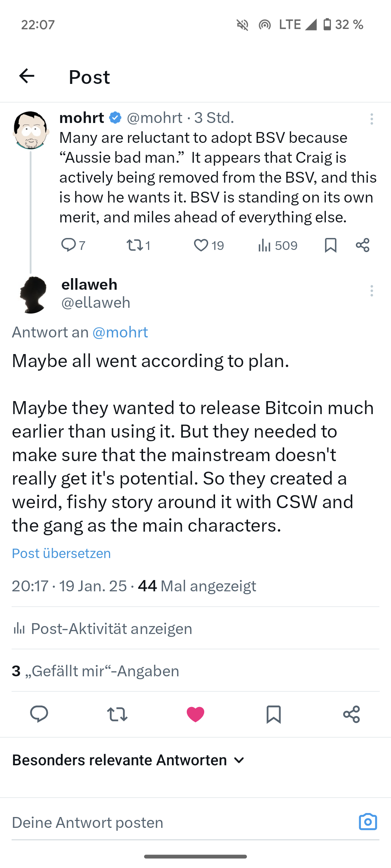The height and width of the screenshot is (868, 391).
Task: Share mohrt's post
Action: 362,245
